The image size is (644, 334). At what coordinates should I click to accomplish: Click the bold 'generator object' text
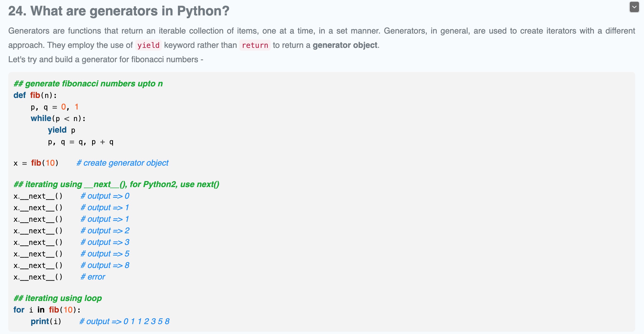pos(345,45)
